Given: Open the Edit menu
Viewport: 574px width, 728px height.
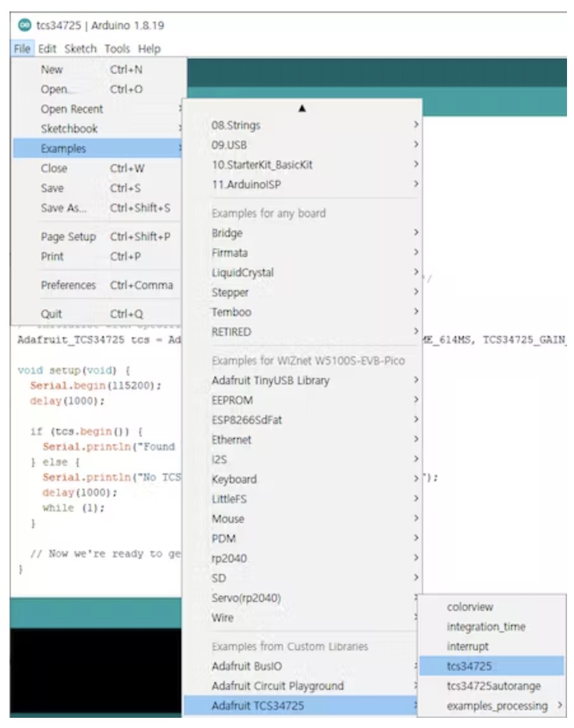Looking at the screenshot, I should tap(47, 48).
